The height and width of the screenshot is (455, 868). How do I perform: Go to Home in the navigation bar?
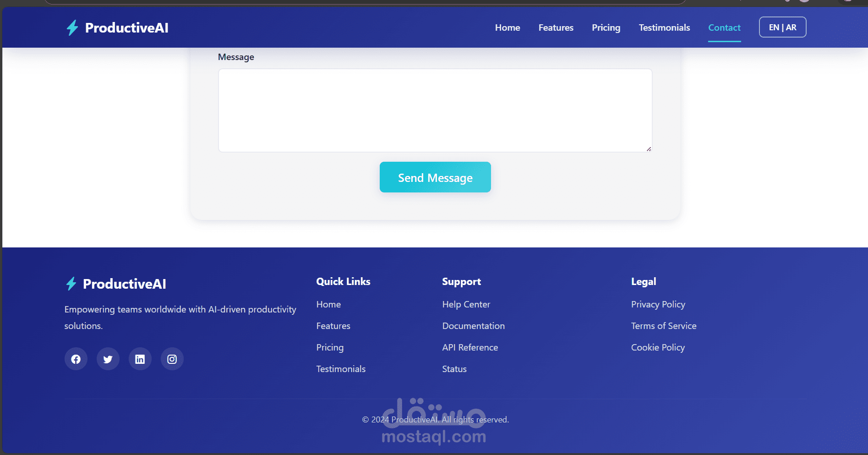pyautogui.click(x=508, y=27)
